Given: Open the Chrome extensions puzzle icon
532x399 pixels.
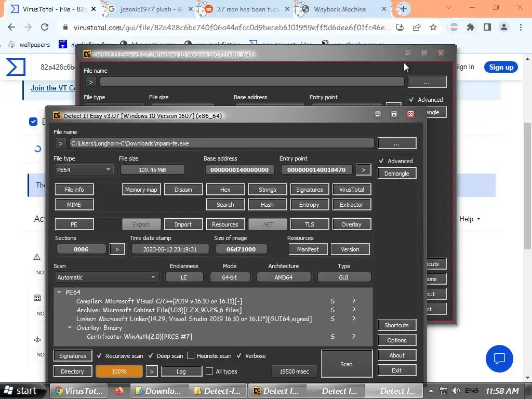Looking at the screenshot, I should click(470, 27).
